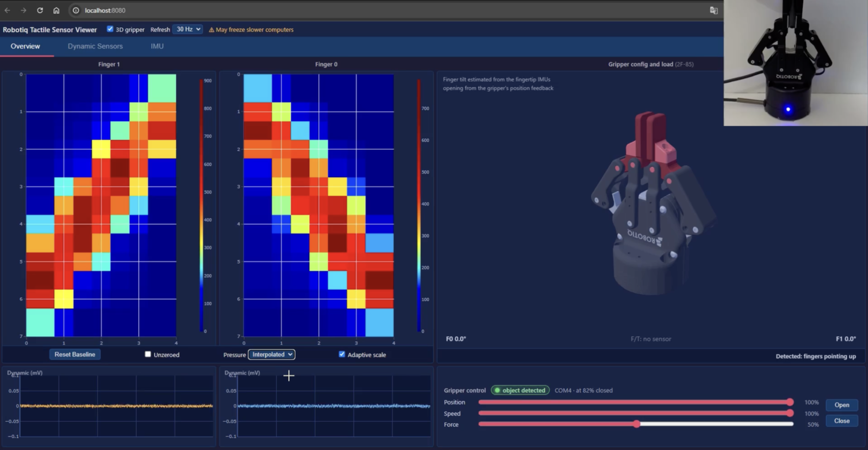The width and height of the screenshot is (868, 450).
Task: Click the browser forward arrow
Action: (x=23, y=10)
